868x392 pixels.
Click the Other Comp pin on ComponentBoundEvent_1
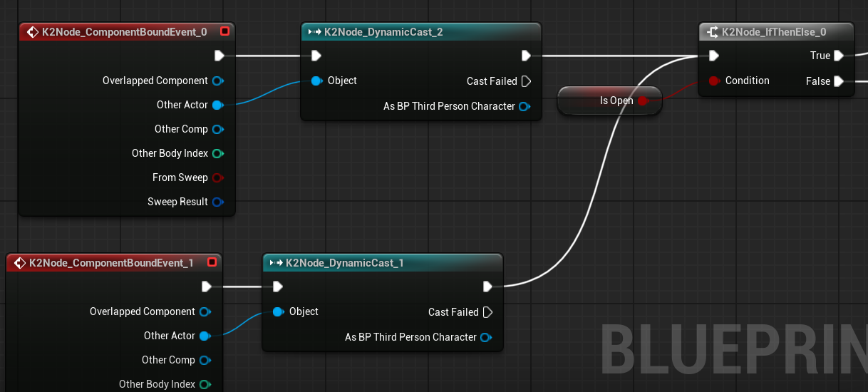205,360
